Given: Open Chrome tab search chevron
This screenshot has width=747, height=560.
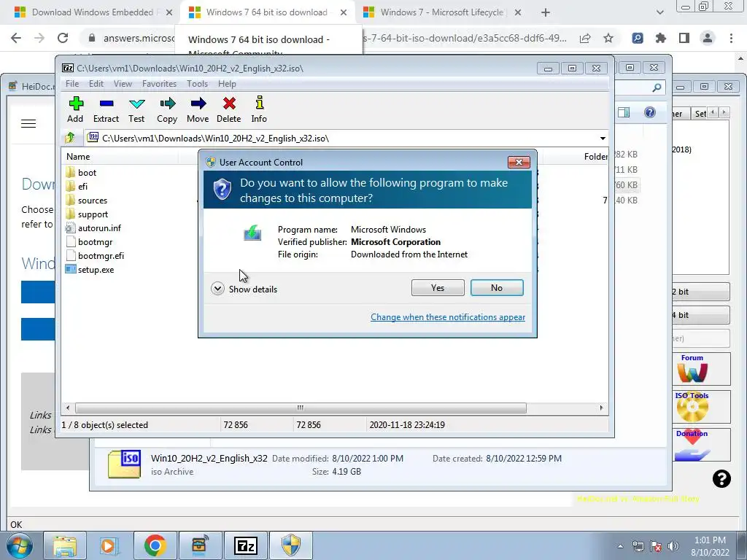Looking at the screenshot, I should 659,12.
